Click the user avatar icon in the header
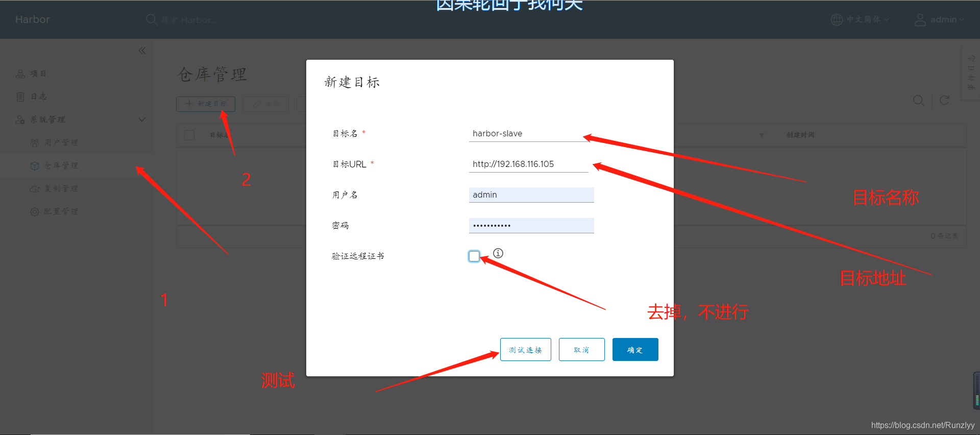This screenshot has height=435, width=980. pyautogui.click(x=920, y=20)
